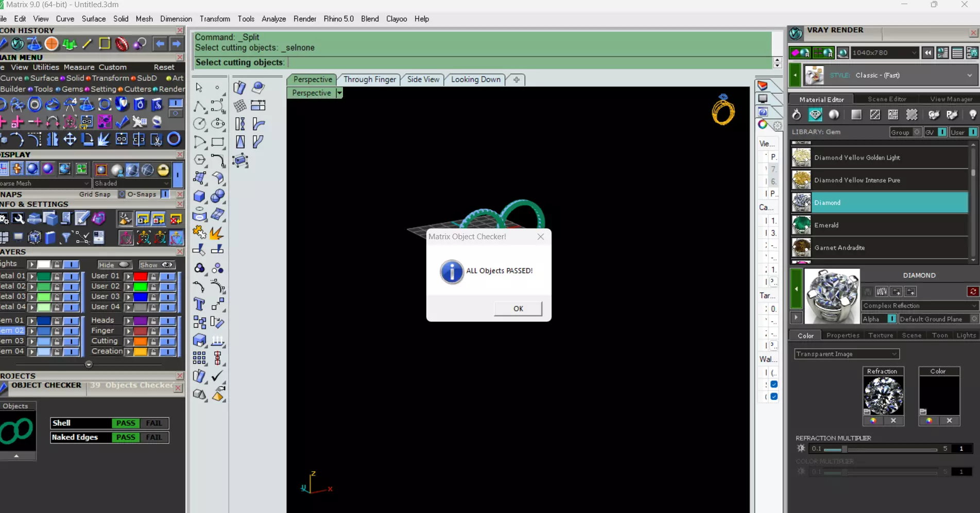Click the Creation layer yellow color swatch

click(x=140, y=352)
